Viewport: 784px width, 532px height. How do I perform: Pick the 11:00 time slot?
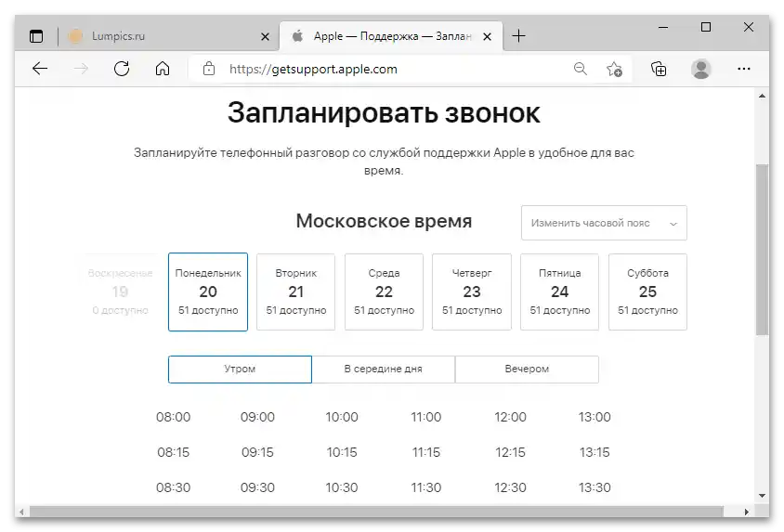[426, 417]
